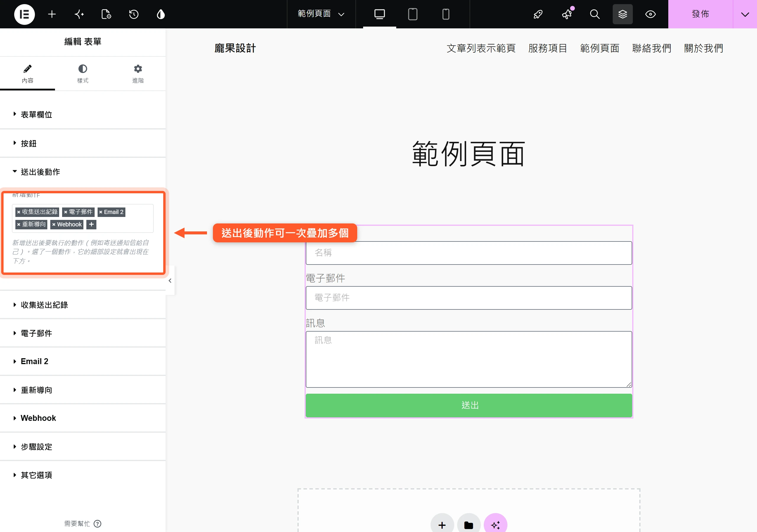The width and height of the screenshot is (757, 532).
Task: Click the rocket icon in top bar
Action: tap(538, 14)
